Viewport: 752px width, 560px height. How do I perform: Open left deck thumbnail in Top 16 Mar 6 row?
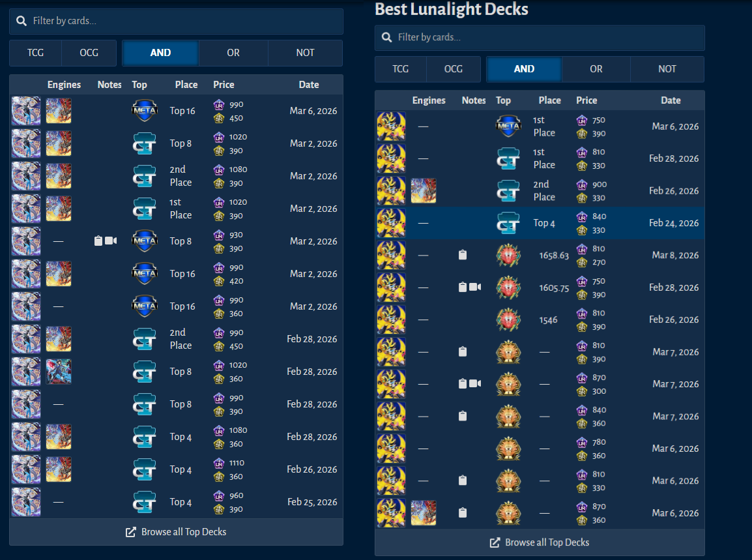(26, 111)
